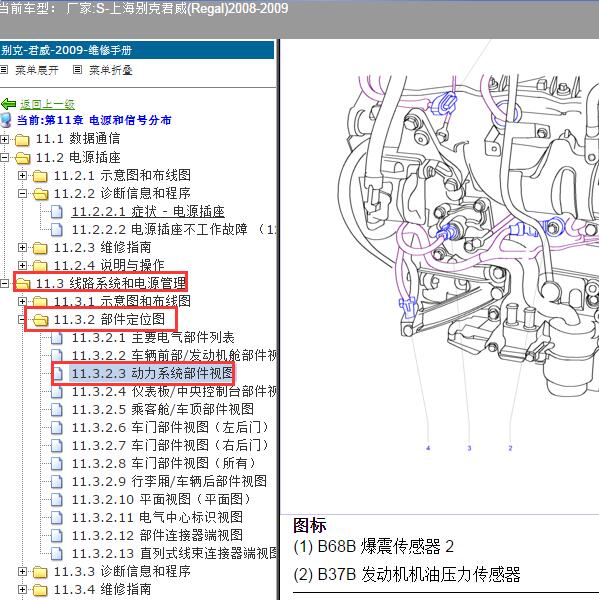Click the page icon of 11.3.2.9 行李厢/车辆后部件视图

point(57,481)
